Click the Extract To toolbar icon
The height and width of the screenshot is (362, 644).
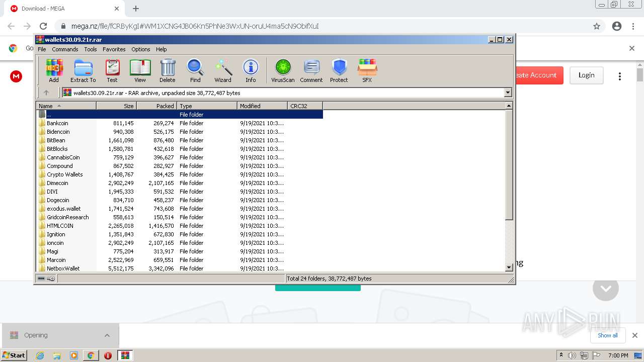(83, 71)
